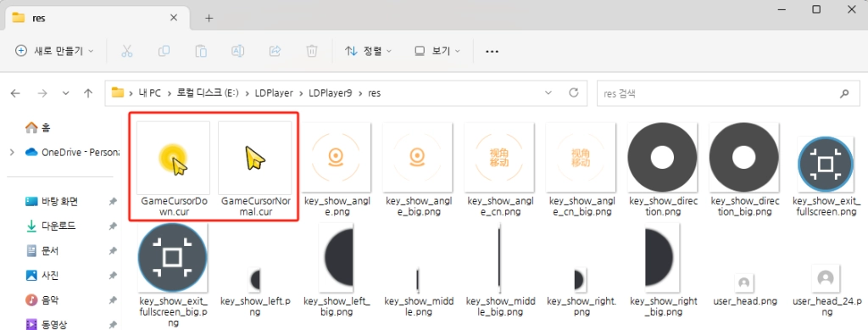
Task: Open OneDrive - Personal in sidebar
Action: pos(72,152)
